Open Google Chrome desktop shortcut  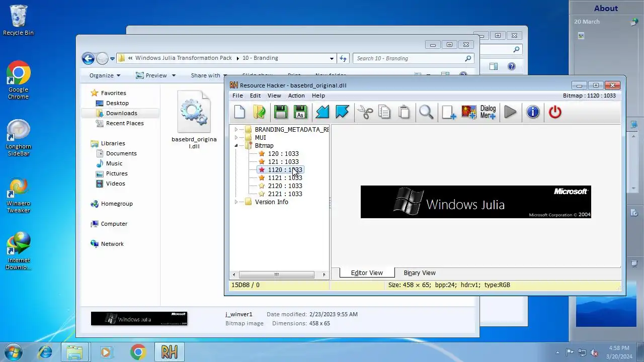pyautogui.click(x=19, y=80)
